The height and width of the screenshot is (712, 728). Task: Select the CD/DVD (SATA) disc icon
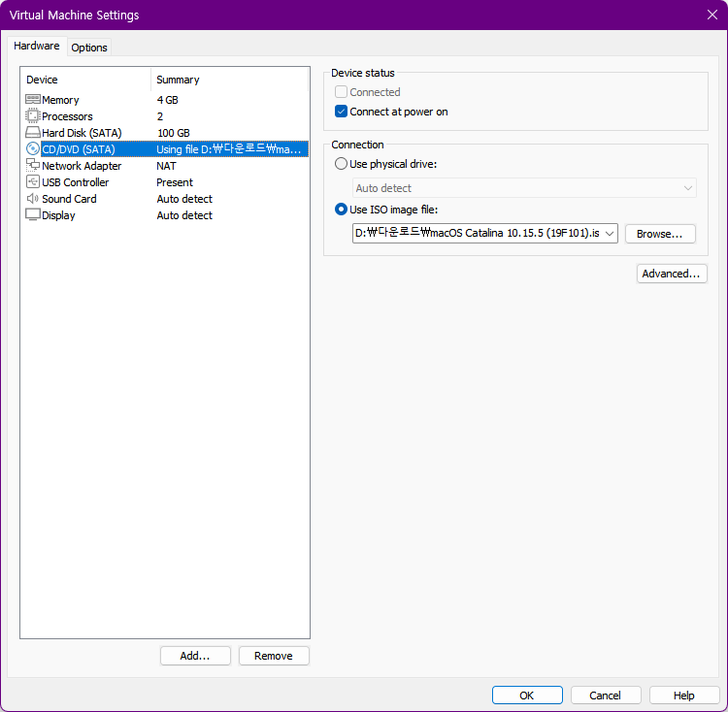tap(32, 148)
